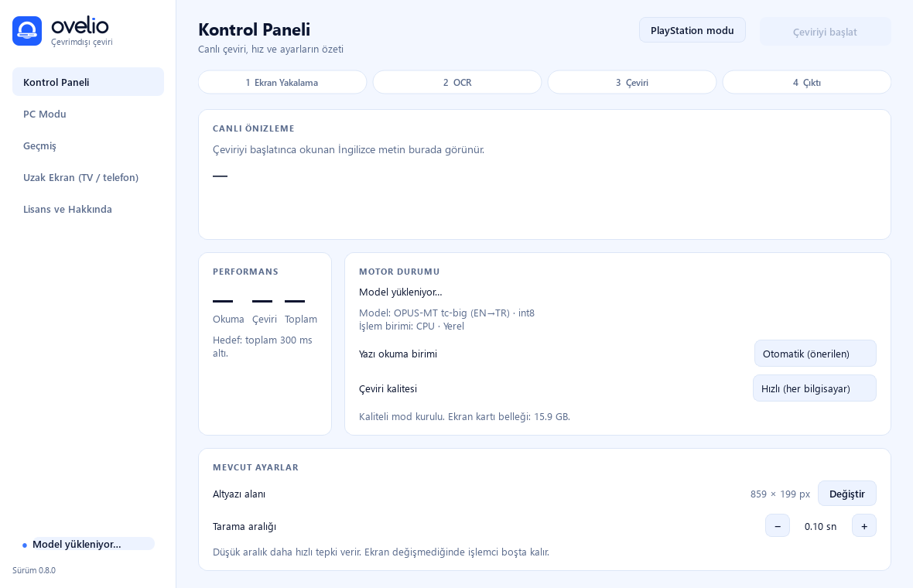This screenshot has width=913, height=588.
Task: Click the CANLI ÖNİZLEME heading
Action: pos(254,128)
